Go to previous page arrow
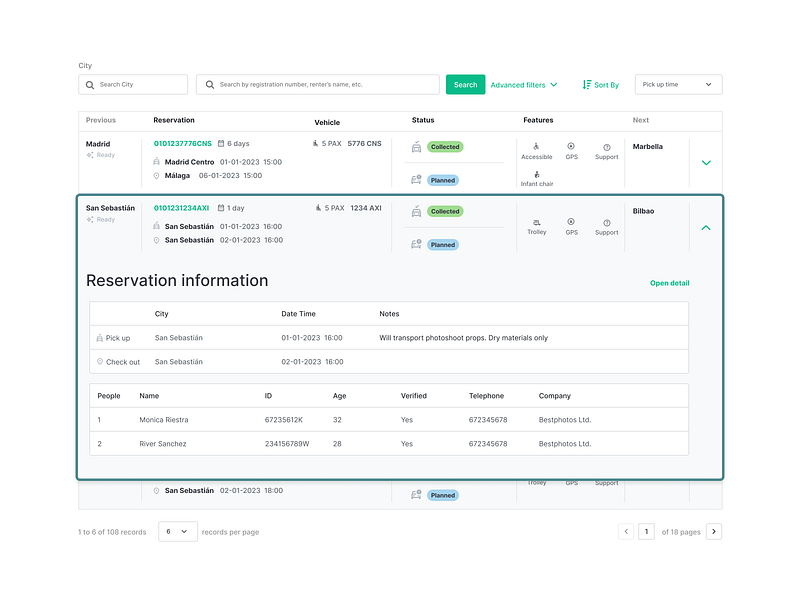Image resolution: width=800 pixels, height=600 pixels. tap(626, 532)
